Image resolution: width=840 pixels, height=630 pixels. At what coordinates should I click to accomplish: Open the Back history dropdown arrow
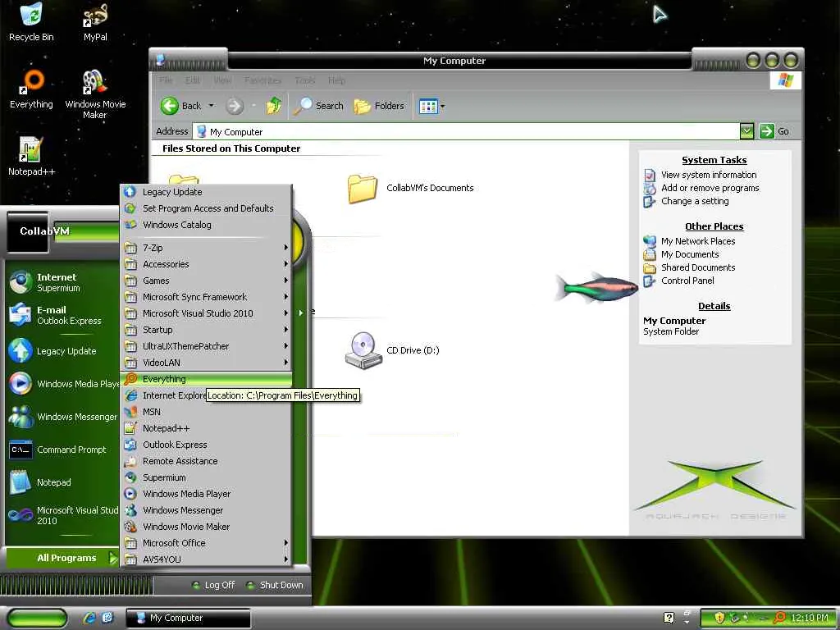[211, 106]
